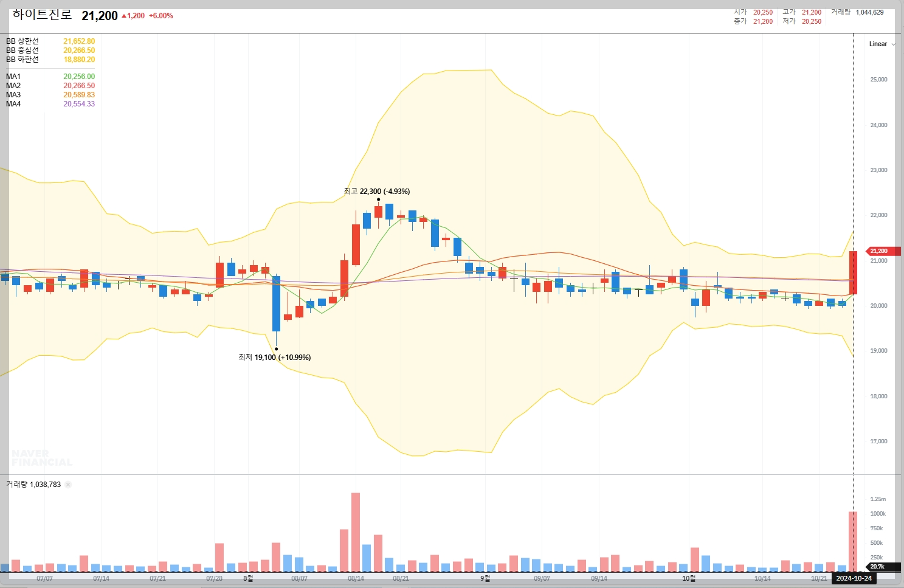This screenshot has width=904, height=588.
Task: Click the MA4 legend entry
Action: (x=13, y=104)
